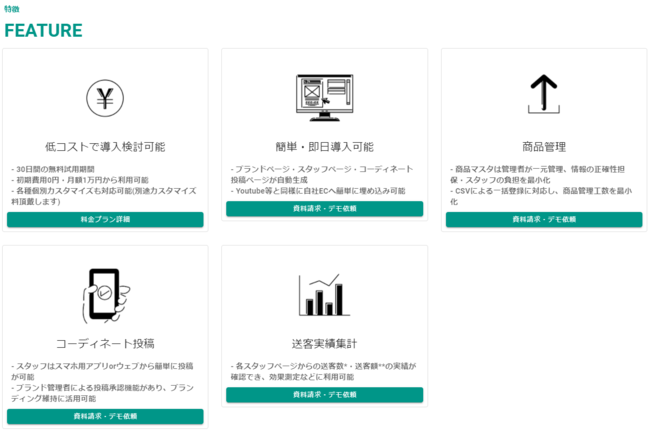
Task: Click the コーディネート投稿 title
Action: click(x=105, y=344)
